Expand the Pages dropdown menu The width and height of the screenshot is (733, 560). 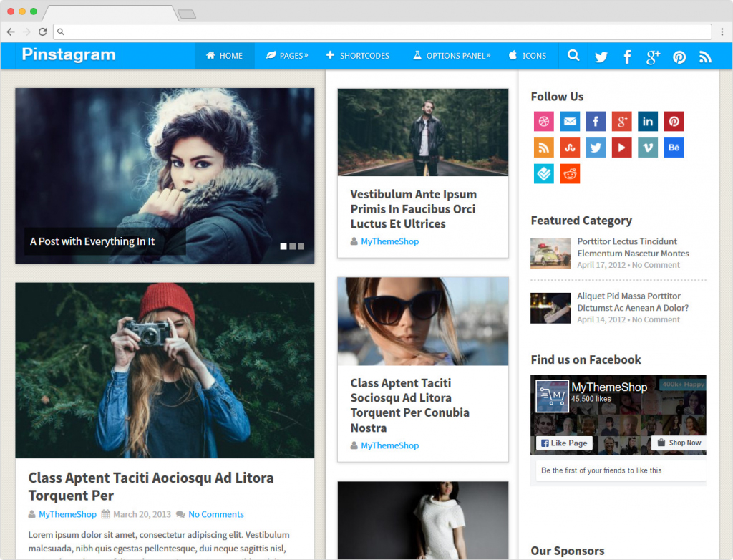[286, 56]
